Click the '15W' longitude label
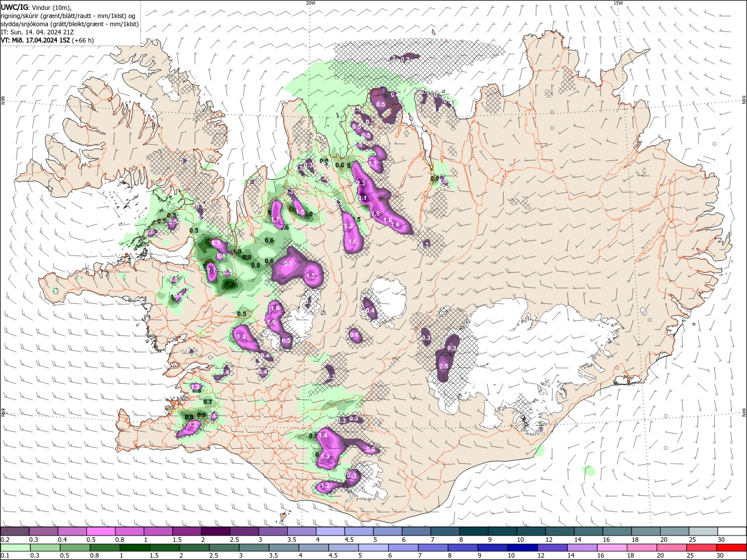The height and width of the screenshot is (560, 747). [617, 3]
